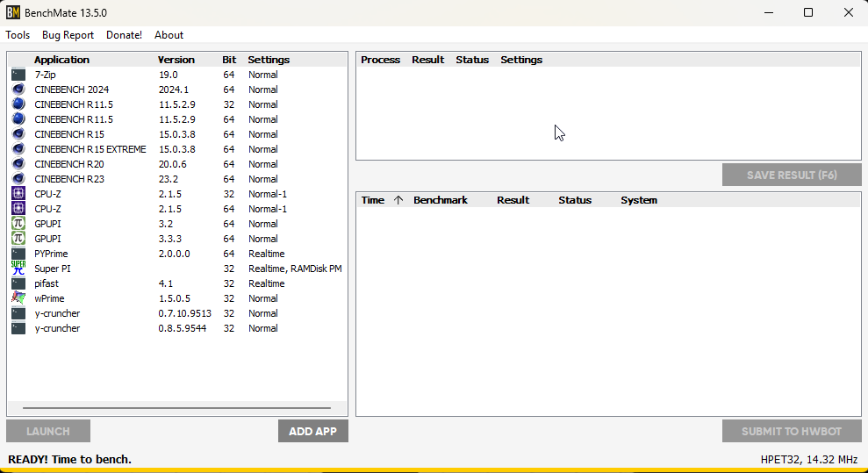Select the 32-bit CPU-Z icon

pyautogui.click(x=18, y=194)
